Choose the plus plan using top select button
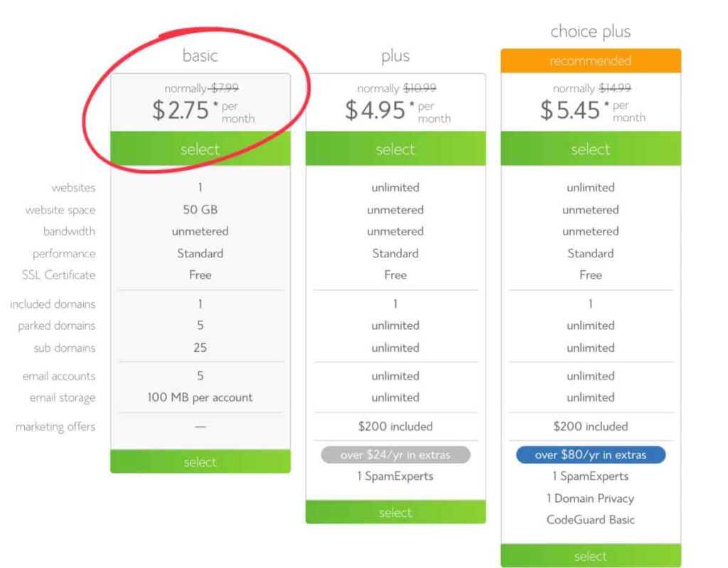728x568 pixels. click(395, 149)
